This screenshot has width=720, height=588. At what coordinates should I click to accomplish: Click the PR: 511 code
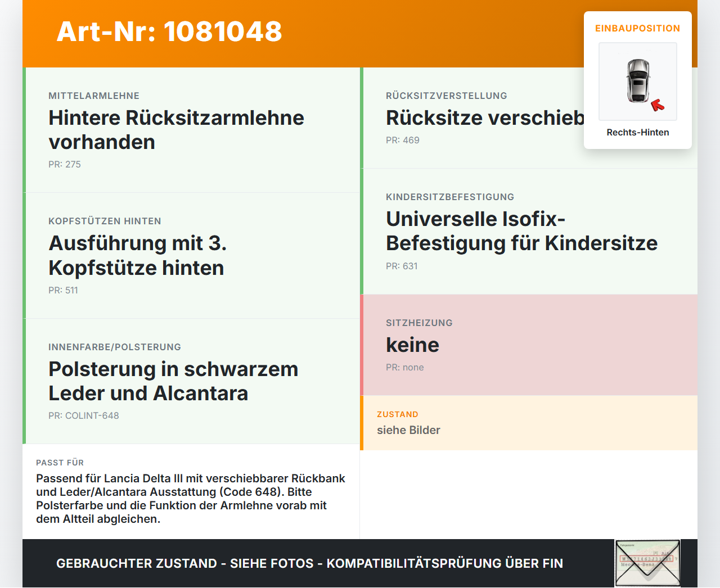pyautogui.click(x=63, y=290)
